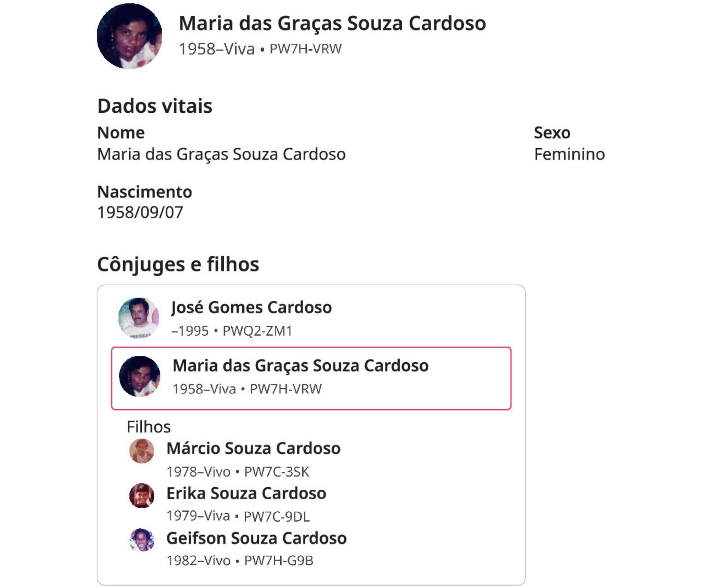Go to the Geifson Souza Cardoso name link
The width and height of the screenshot is (701, 588).
[x=256, y=538]
